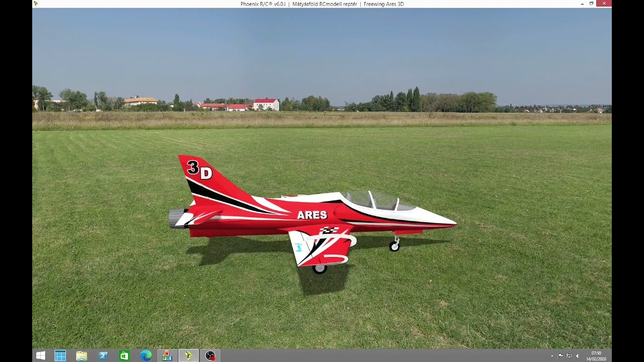Open Action Center flag icon

pos(560,355)
